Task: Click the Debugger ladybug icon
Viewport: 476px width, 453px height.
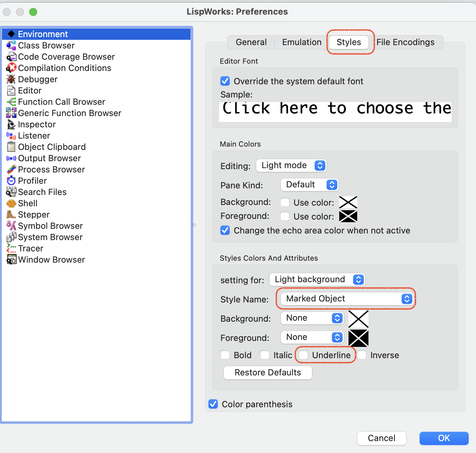Action: [11, 79]
